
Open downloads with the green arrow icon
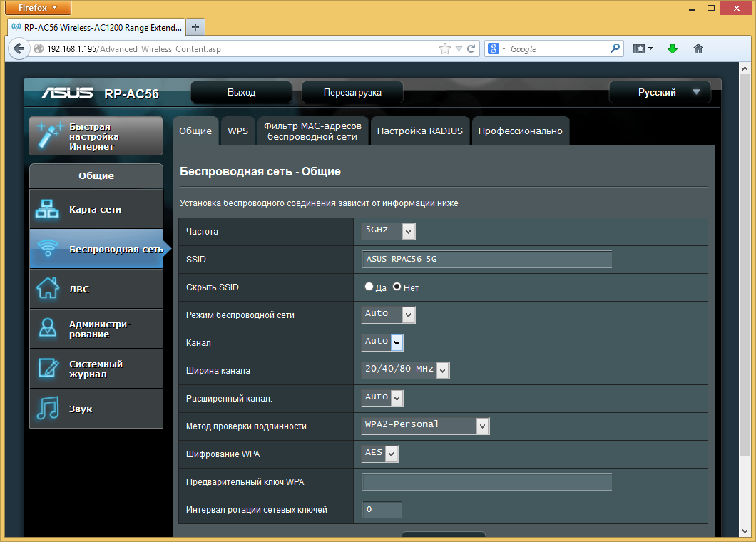pyautogui.click(x=673, y=48)
